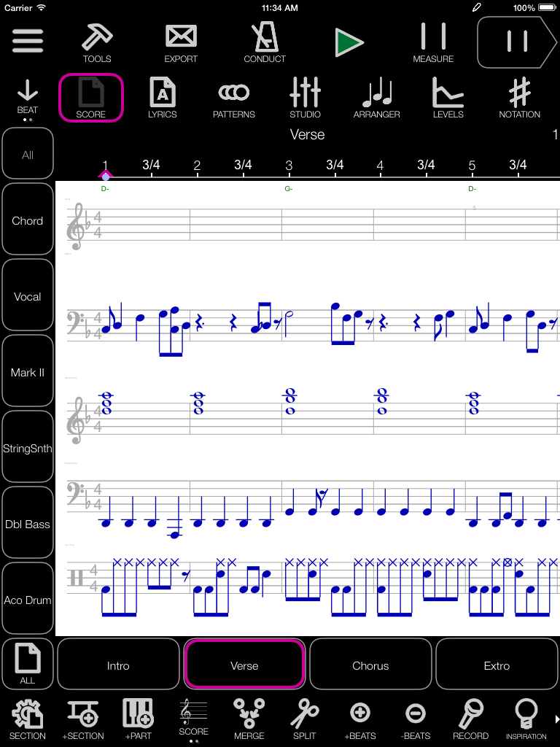Image resolution: width=560 pixels, height=747 pixels.
Task: Tap the D- chord symbol at measure 5
Action: [x=472, y=189]
